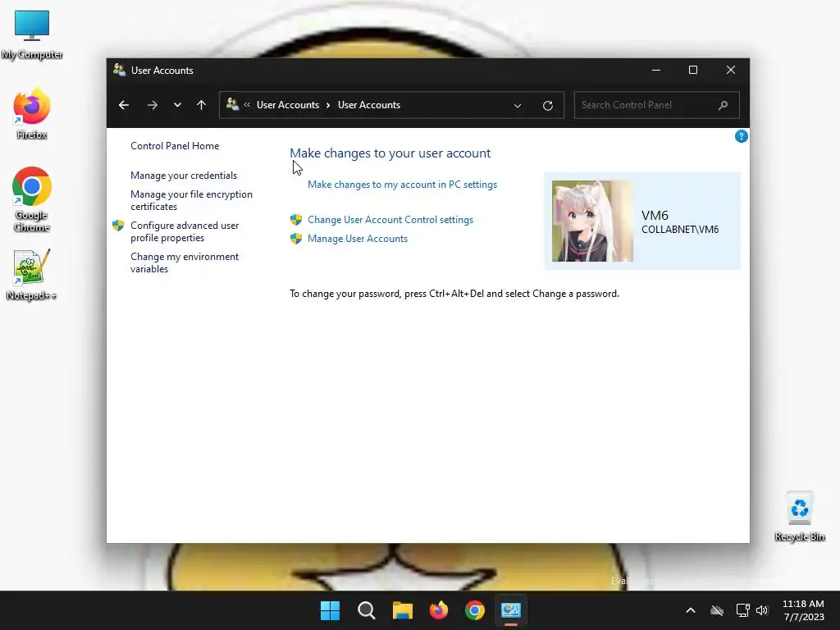Launch Chrome from the taskbar
Viewport: 840px width, 630px height.
(475, 610)
